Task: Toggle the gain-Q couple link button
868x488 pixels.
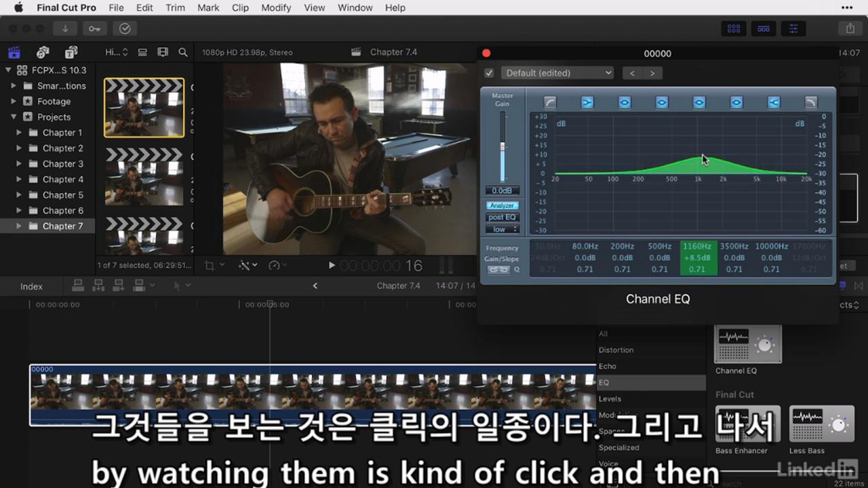Action: pos(498,270)
